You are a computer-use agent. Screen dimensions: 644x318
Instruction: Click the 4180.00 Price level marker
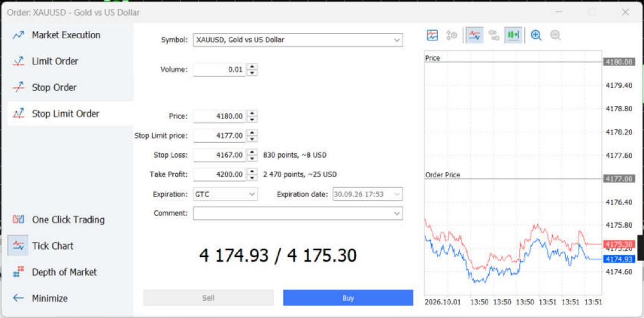[619, 62]
